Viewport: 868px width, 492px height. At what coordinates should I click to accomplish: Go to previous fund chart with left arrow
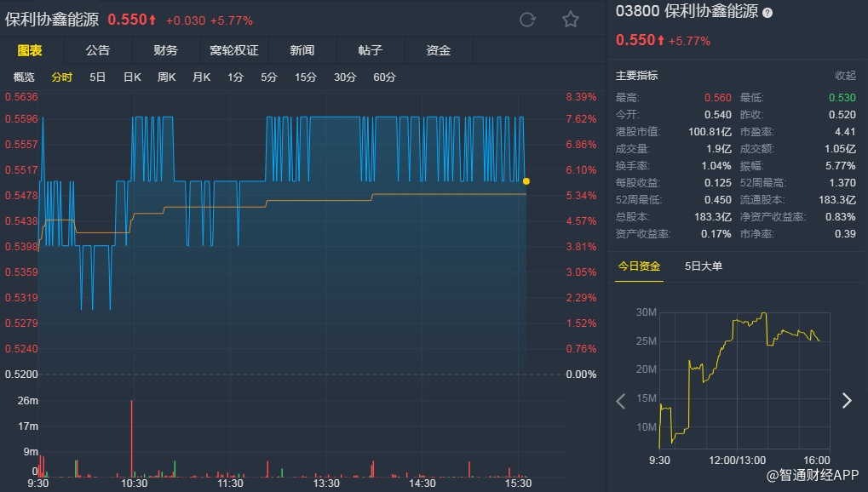pos(621,401)
